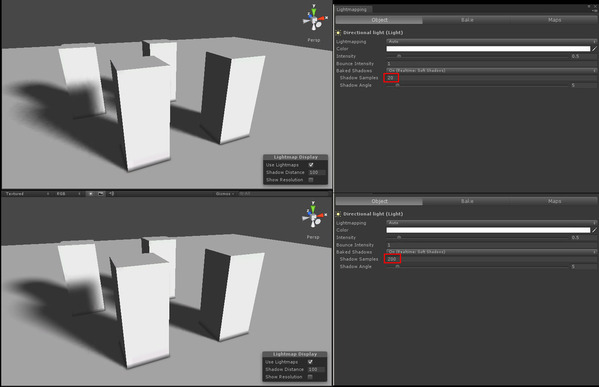Image resolution: width=599 pixels, height=387 pixels.
Task: Switch to Bake tab in top panel
Action: click(467, 20)
